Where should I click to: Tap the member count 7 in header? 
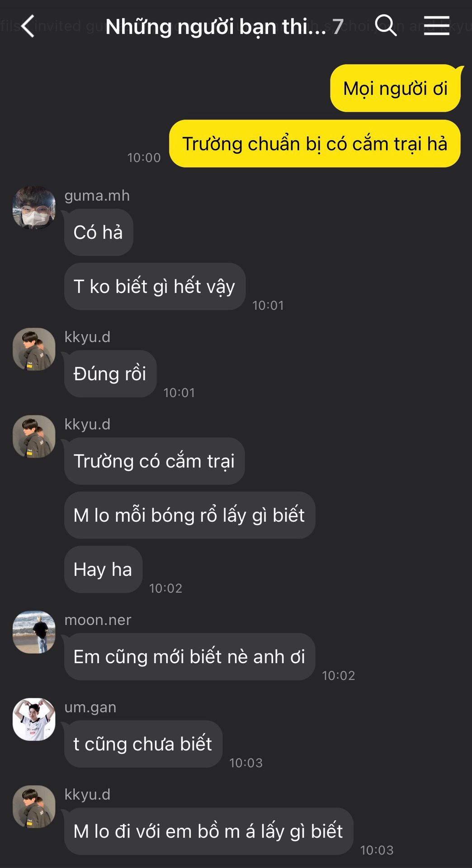[338, 27]
